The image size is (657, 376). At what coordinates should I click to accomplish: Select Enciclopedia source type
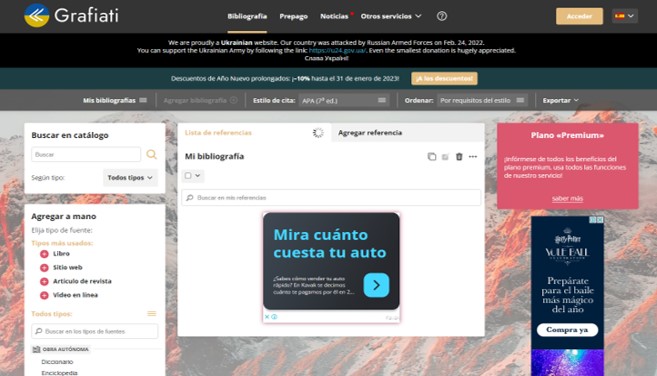coord(59,373)
